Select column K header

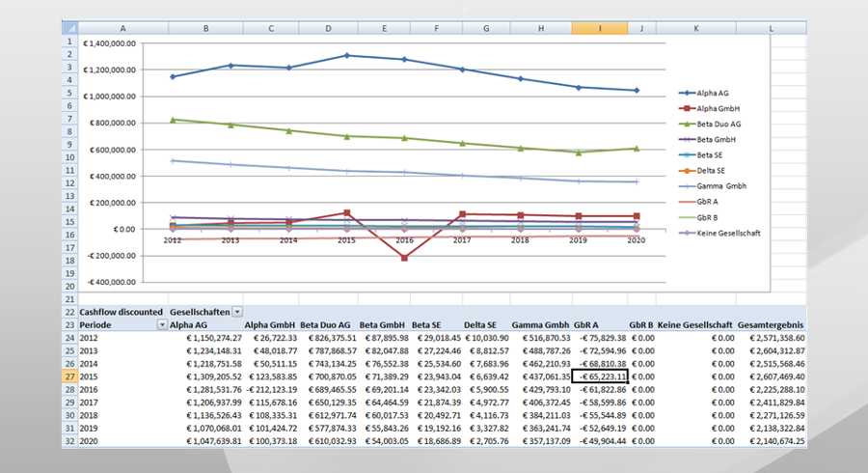[x=695, y=28]
